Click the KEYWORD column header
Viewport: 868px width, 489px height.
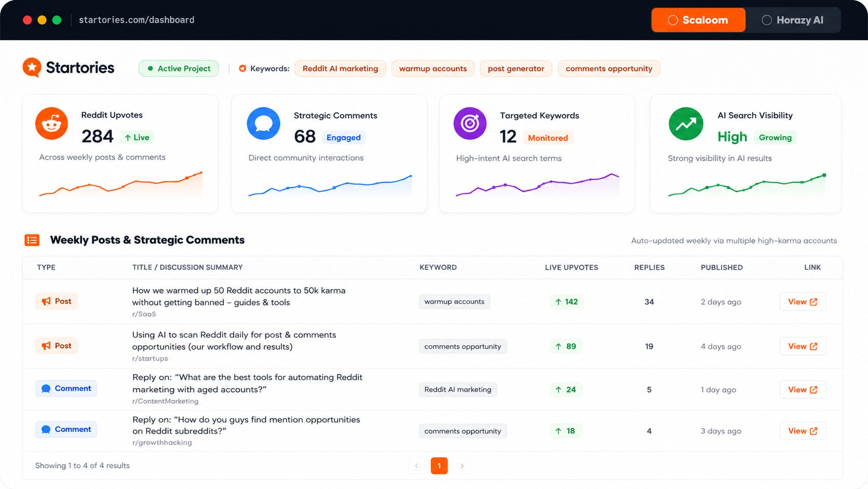point(438,267)
